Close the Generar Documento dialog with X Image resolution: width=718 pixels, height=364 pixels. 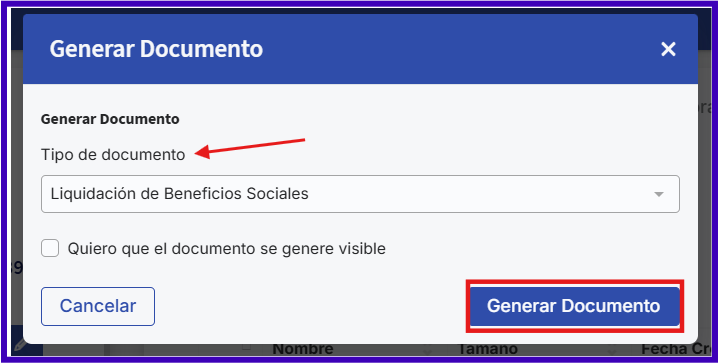point(668,49)
